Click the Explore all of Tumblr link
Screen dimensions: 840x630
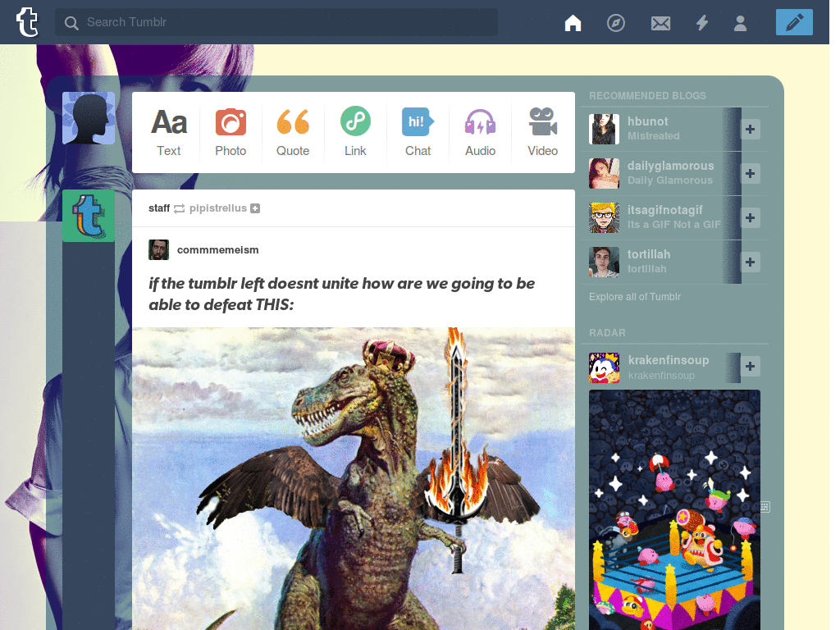point(635,297)
